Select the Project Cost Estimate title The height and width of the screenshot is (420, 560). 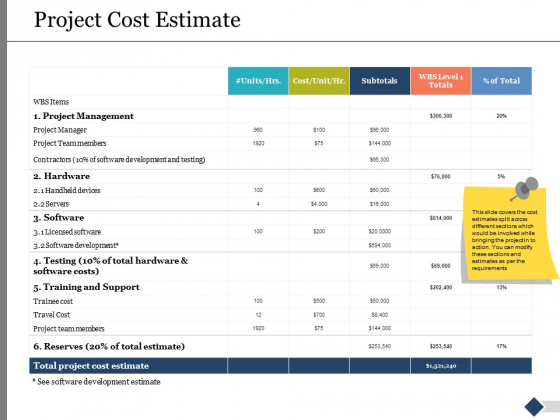pyautogui.click(x=137, y=20)
